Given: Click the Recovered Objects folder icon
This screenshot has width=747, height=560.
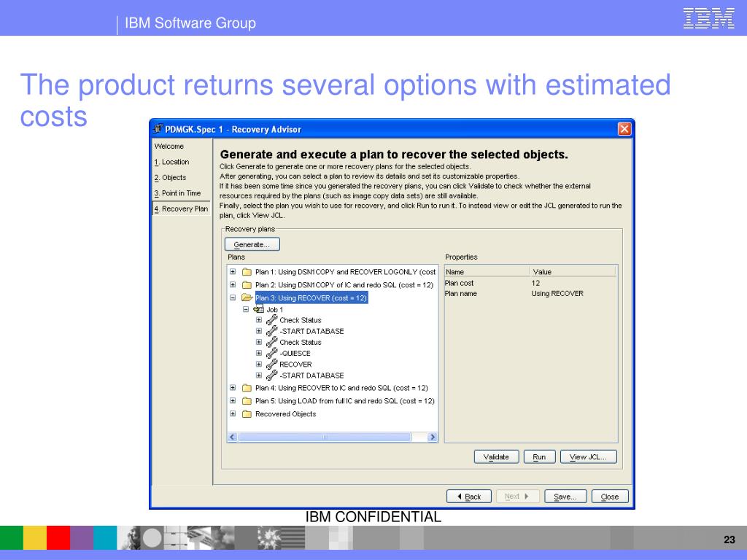Looking at the screenshot, I should (247, 414).
